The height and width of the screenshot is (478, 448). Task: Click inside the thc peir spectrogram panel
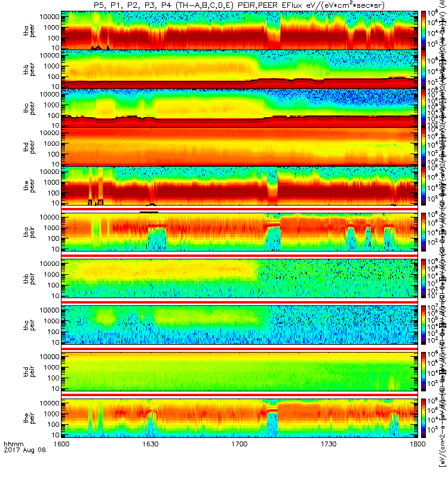[x=240, y=325]
